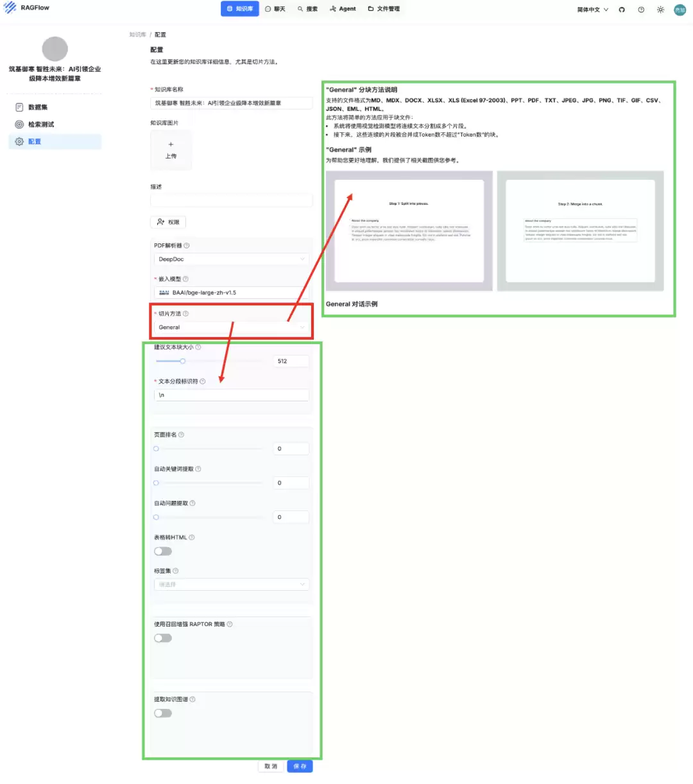The image size is (693, 784).
Task: Open the 简体中文 language dropdown
Action: [592, 10]
